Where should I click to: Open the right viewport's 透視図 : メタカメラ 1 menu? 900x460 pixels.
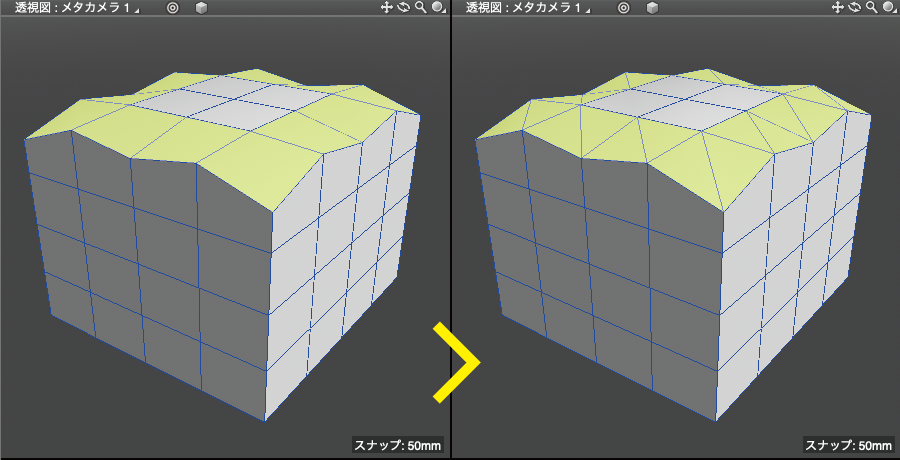529,8
